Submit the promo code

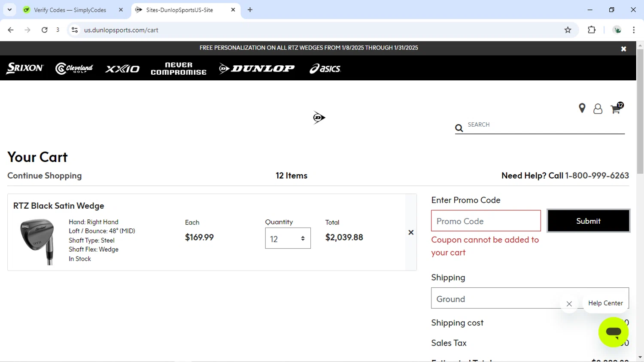[588, 221]
